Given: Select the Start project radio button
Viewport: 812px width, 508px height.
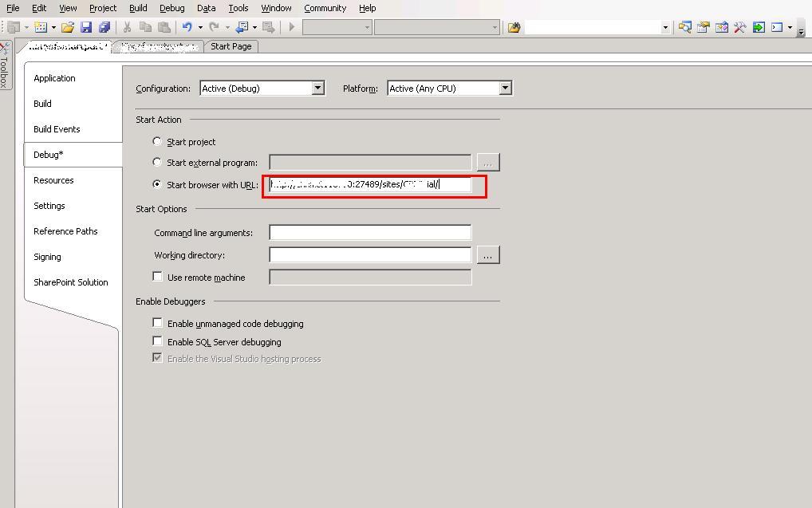Looking at the screenshot, I should (x=157, y=141).
